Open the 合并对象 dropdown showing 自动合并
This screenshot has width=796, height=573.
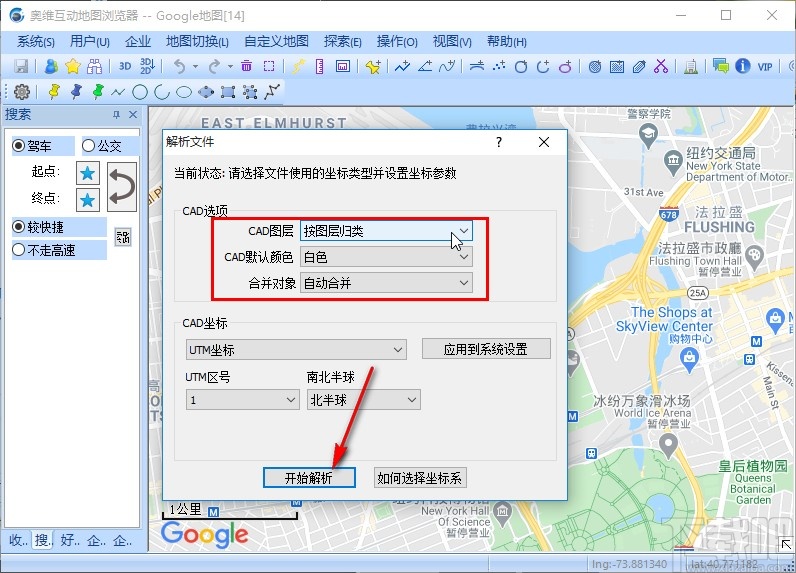coord(386,283)
